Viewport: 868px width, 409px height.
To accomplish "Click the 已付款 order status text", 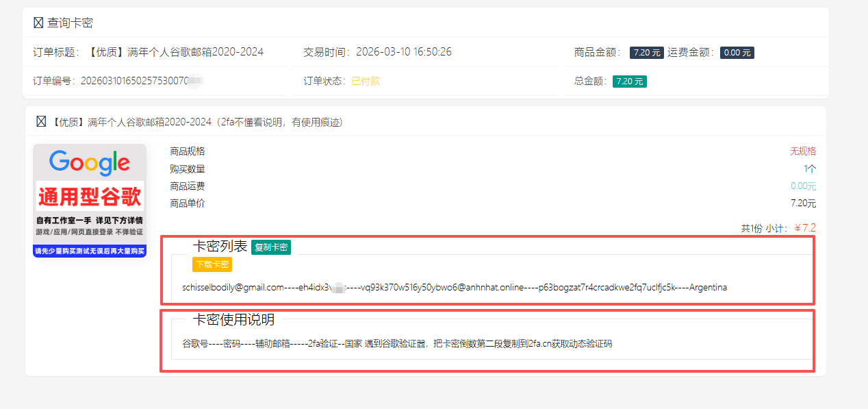I will pyautogui.click(x=366, y=81).
